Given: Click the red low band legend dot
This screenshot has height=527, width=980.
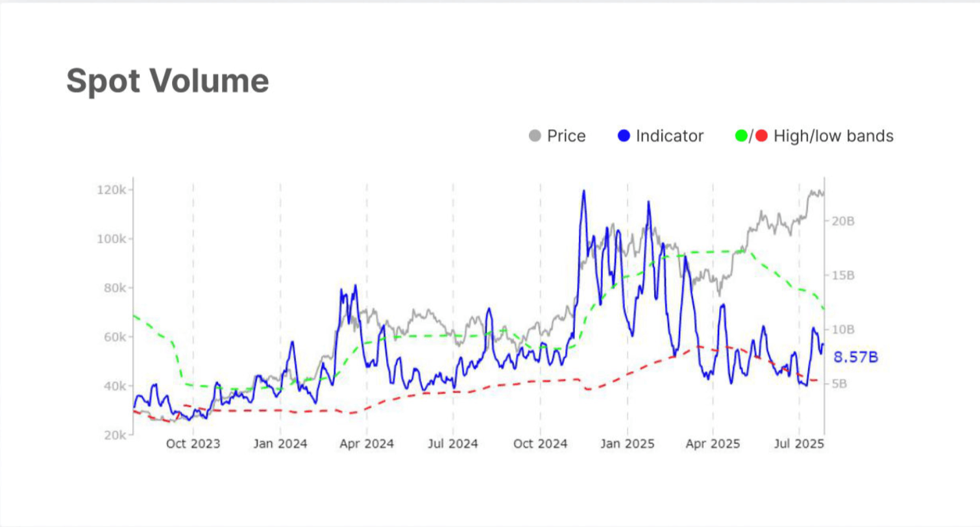Looking at the screenshot, I should (x=761, y=136).
